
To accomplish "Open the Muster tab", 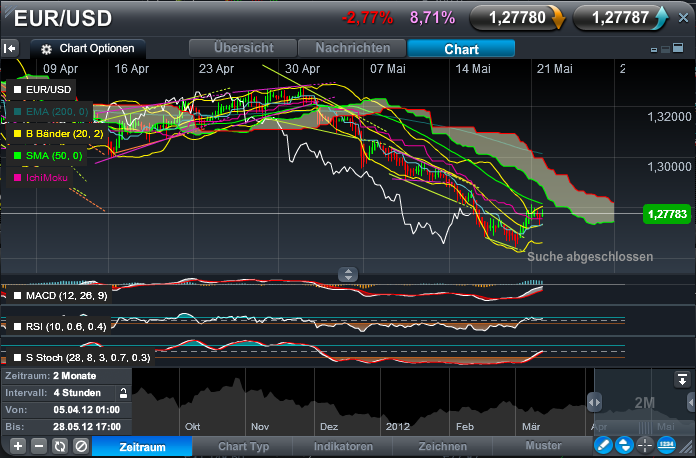I will pyautogui.click(x=543, y=446).
